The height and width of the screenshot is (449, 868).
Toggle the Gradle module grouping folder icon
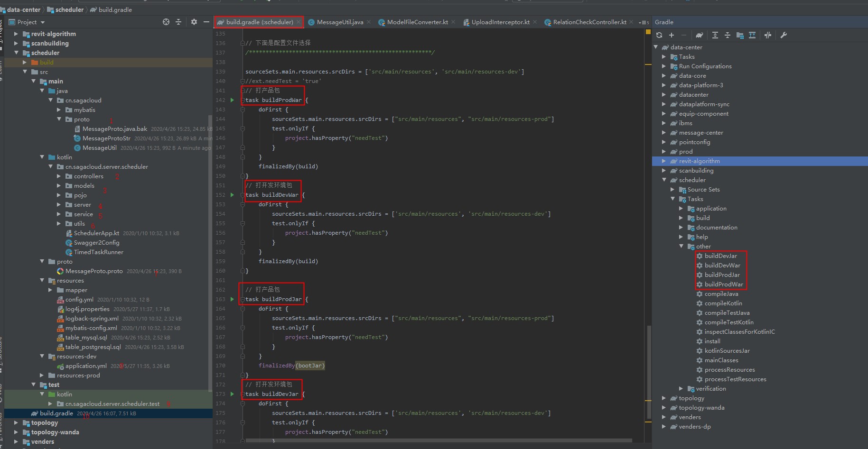pyautogui.click(x=740, y=35)
